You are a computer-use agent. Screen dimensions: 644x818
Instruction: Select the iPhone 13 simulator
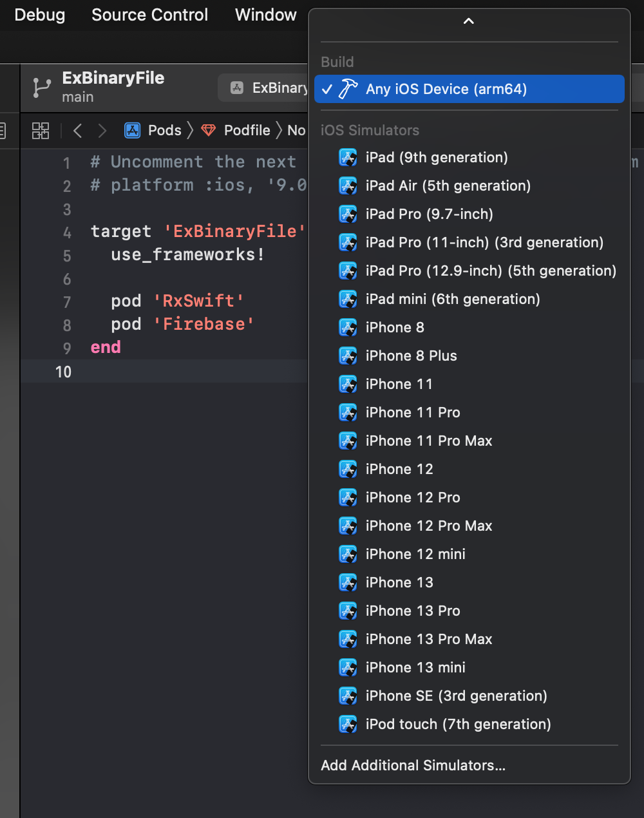[x=469, y=582]
